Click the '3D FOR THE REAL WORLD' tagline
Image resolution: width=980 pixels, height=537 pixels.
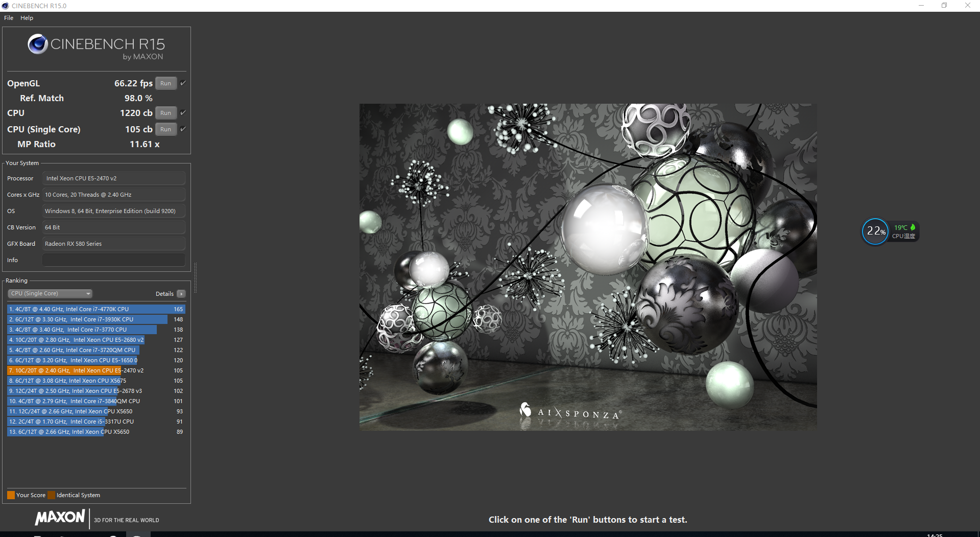127,520
